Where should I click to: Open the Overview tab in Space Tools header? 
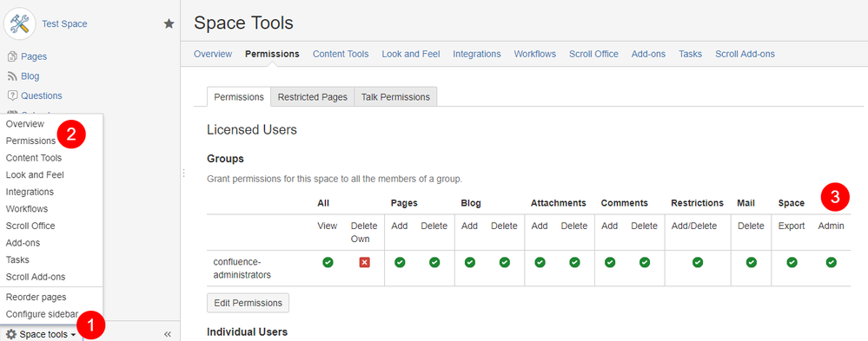(213, 54)
